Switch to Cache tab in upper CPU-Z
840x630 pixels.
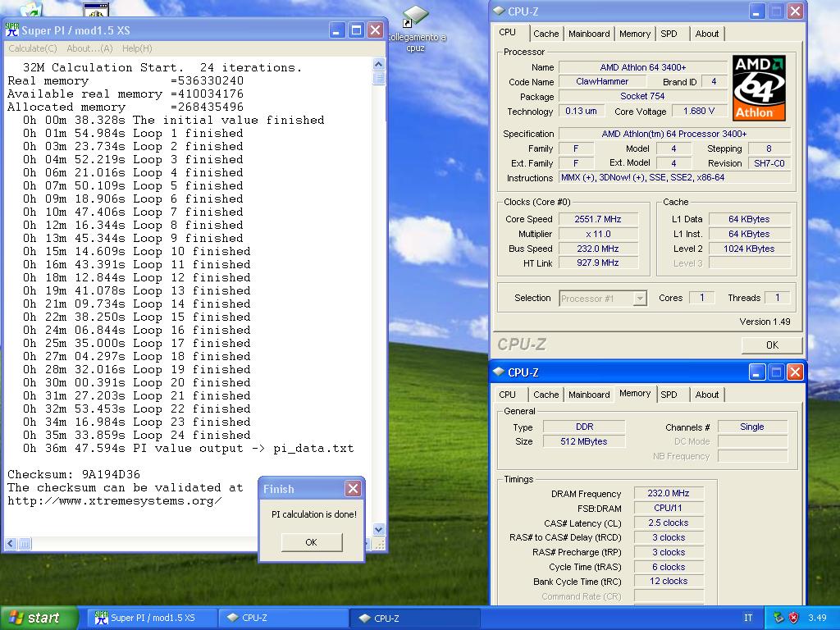tap(546, 34)
